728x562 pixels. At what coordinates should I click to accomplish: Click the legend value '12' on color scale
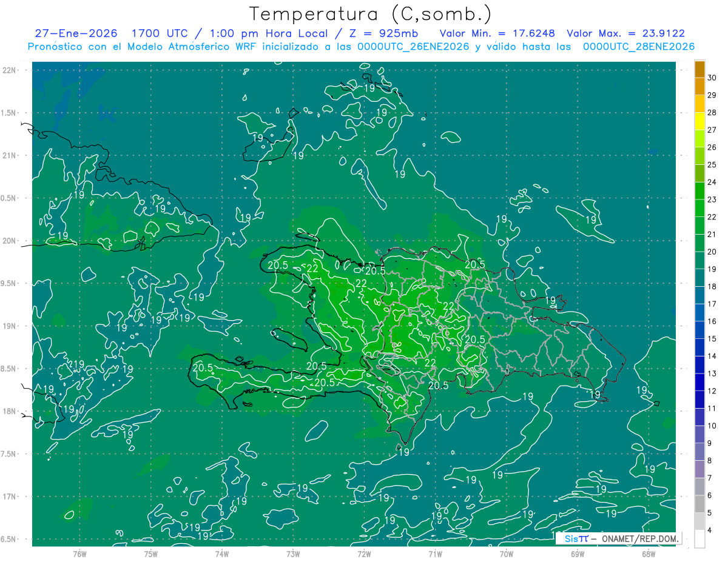pyautogui.click(x=712, y=391)
